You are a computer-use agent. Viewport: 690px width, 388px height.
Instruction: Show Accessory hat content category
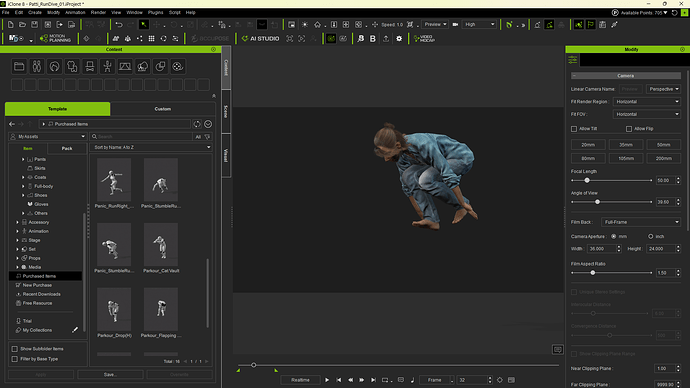89,66
